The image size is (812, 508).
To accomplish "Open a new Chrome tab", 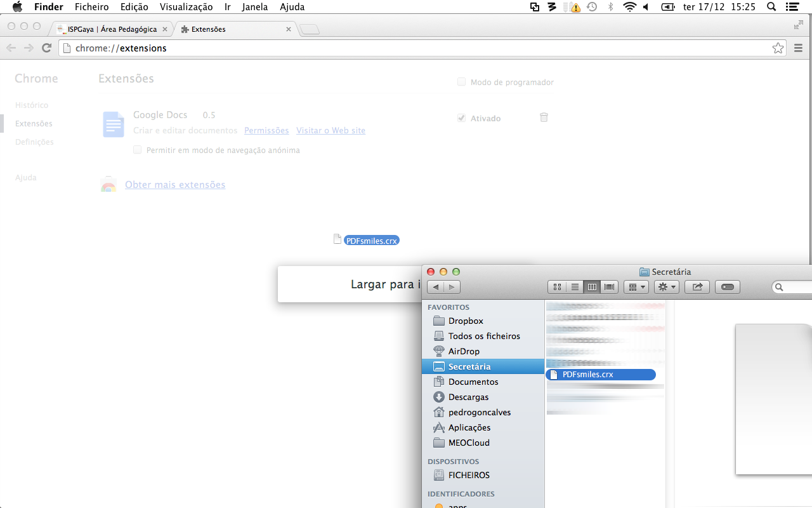I will (x=310, y=29).
